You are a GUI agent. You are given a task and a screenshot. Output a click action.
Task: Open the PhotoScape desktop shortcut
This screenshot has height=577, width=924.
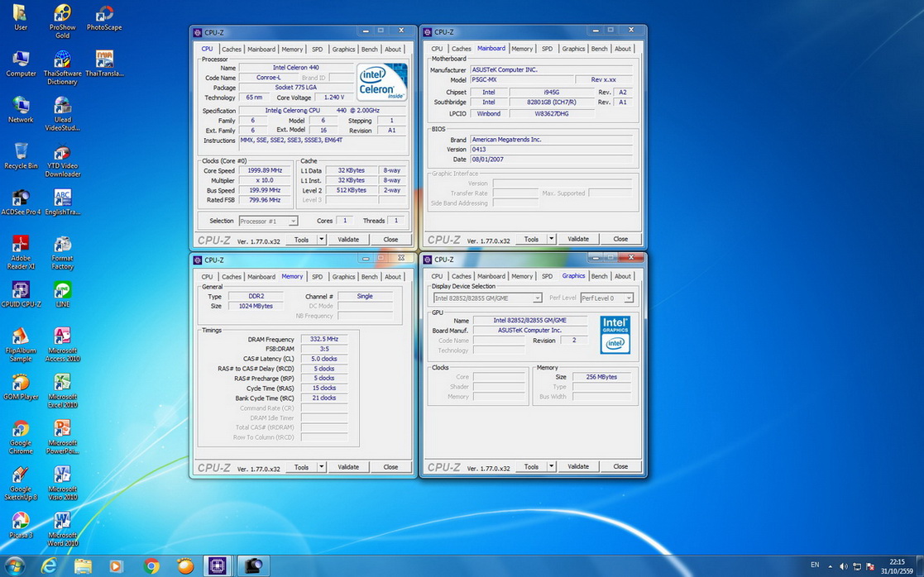coord(104,17)
